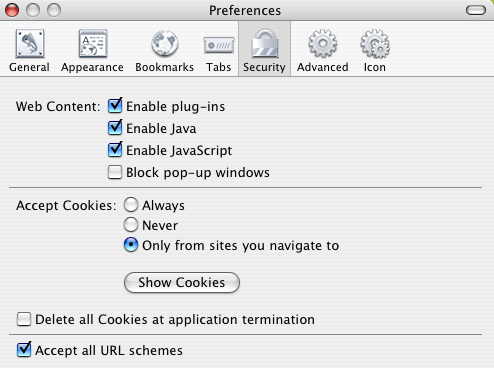The image size is (494, 368).
Task: Select the Security padlock icon
Action: [x=265, y=44]
